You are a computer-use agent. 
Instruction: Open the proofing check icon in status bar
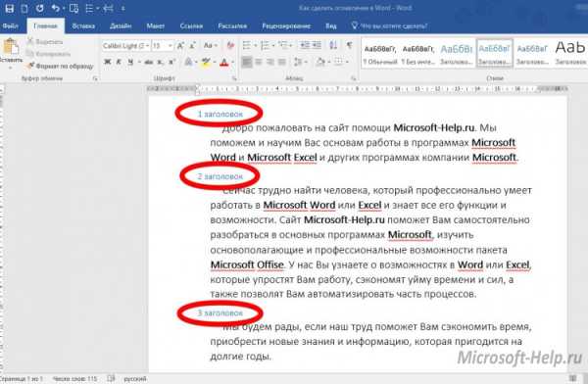tap(111, 378)
